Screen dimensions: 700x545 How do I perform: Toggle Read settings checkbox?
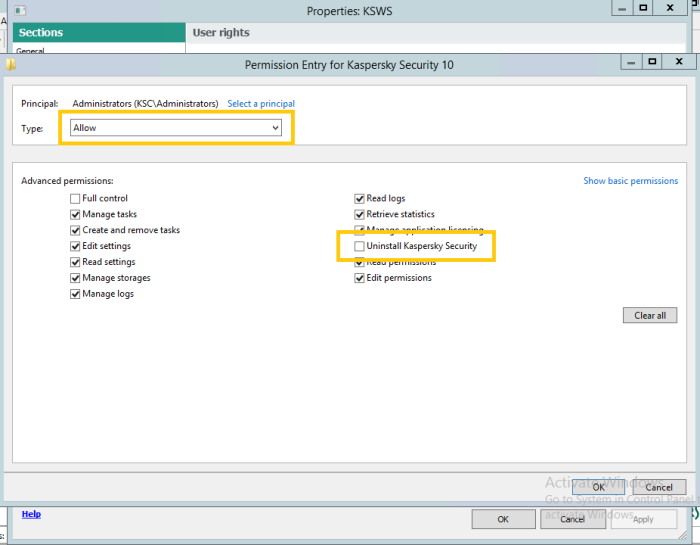tap(75, 262)
